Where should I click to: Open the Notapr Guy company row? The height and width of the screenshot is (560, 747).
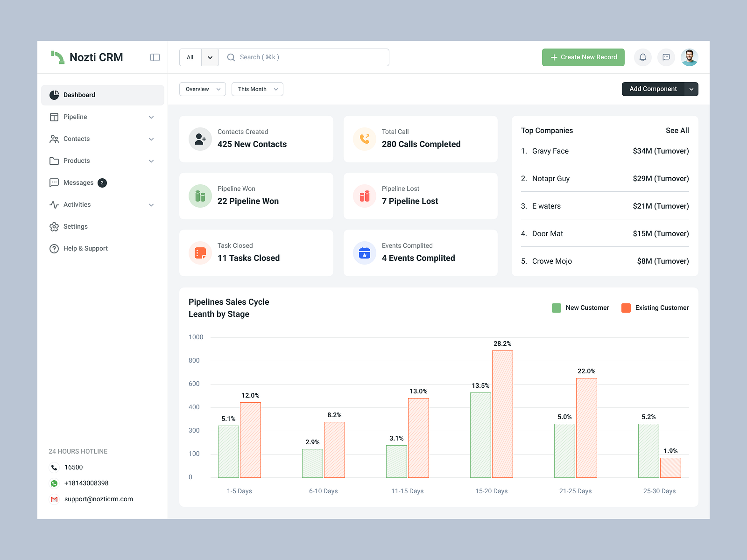point(605,179)
